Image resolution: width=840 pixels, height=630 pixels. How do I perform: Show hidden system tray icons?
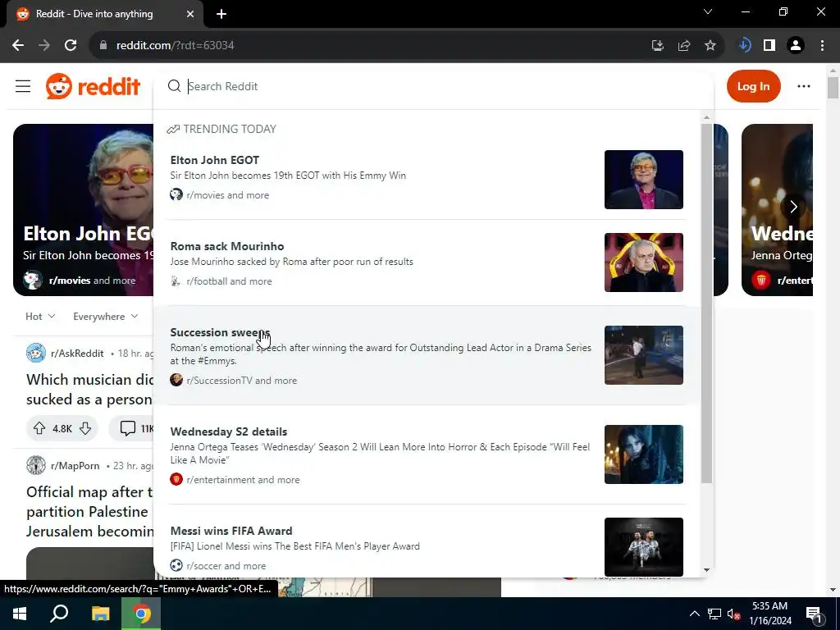pyautogui.click(x=694, y=614)
